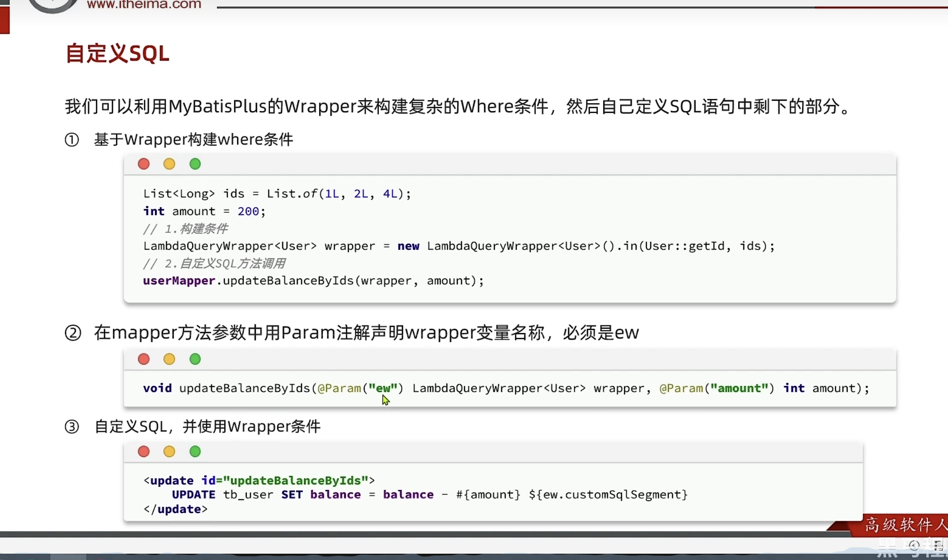This screenshot has height=560, width=948.
Task: Click circled number 2 step marker
Action: click(x=73, y=333)
